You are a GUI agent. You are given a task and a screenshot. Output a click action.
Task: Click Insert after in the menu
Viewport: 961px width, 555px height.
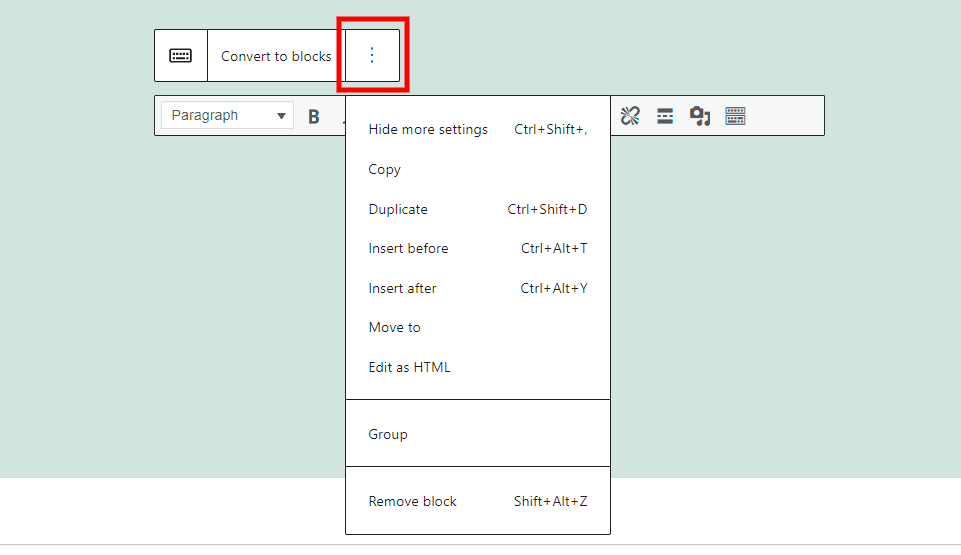pos(402,288)
